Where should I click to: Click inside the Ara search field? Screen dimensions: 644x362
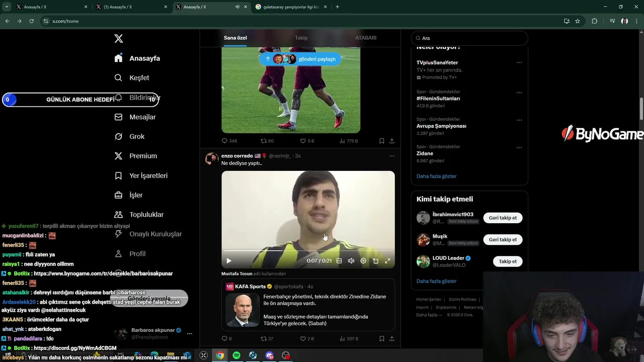tap(469, 38)
